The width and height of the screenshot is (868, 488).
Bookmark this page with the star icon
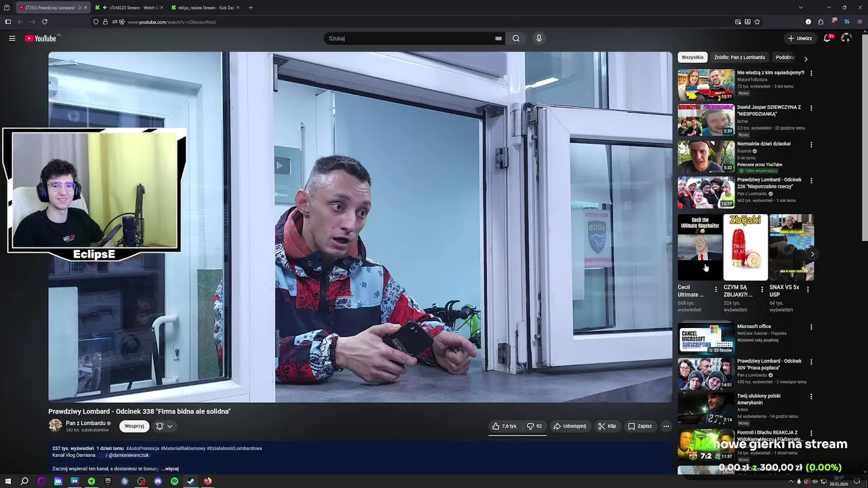[757, 22]
